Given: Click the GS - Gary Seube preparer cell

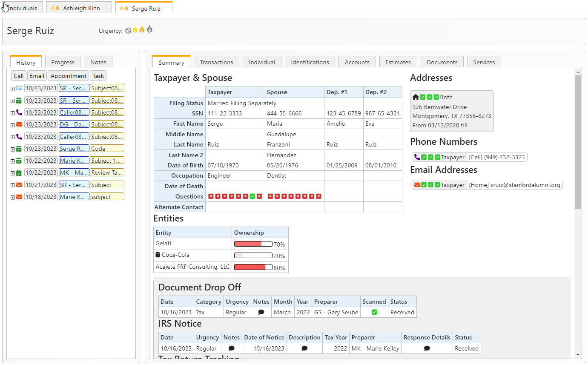Looking at the screenshot, I should pyautogui.click(x=336, y=312).
